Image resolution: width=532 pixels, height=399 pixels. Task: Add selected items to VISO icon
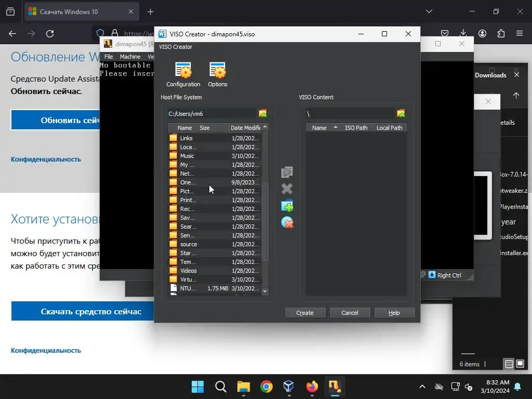tap(287, 172)
